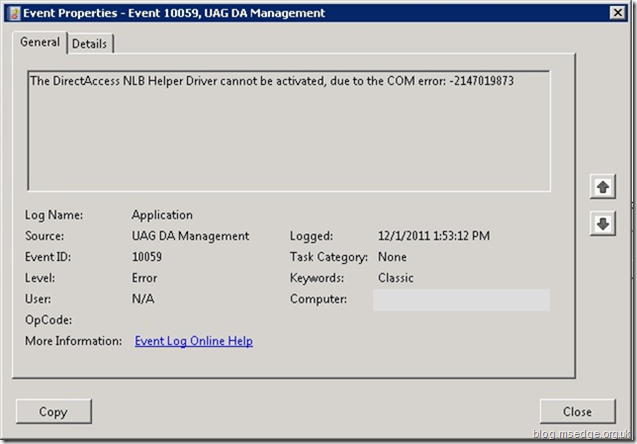Click the logged date 12/1/2011 1:53:12 PM
Image resolution: width=637 pixels, height=444 pixels.
pos(434,236)
